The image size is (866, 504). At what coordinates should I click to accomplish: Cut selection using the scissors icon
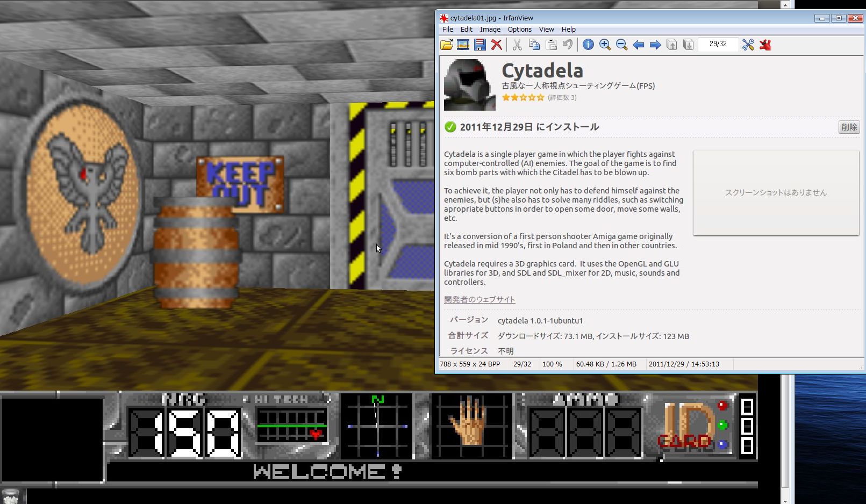pyautogui.click(x=517, y=45)
